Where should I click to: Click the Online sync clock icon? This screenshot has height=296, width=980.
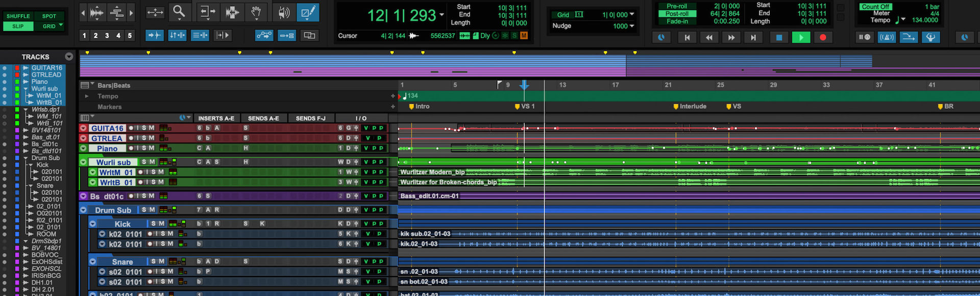[661, 37]
